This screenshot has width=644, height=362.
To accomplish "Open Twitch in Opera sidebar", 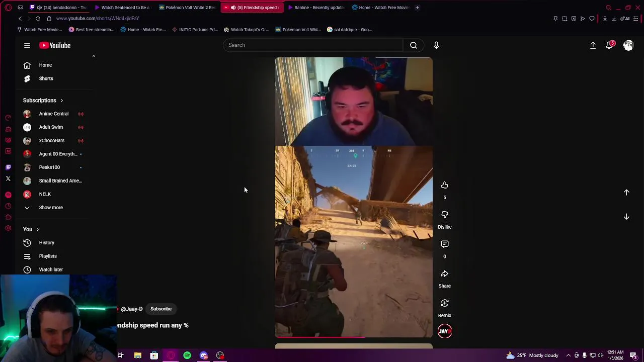I will point(8,167).
